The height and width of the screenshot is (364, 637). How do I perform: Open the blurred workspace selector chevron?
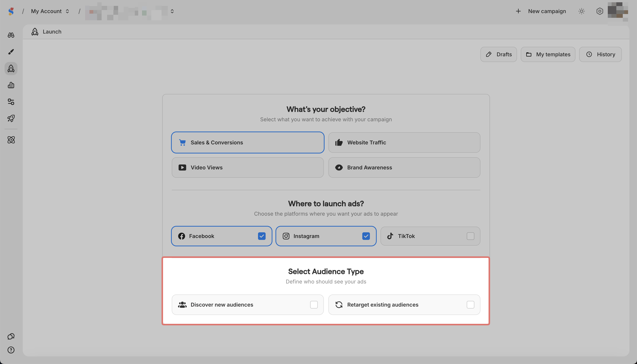[172, 11]
